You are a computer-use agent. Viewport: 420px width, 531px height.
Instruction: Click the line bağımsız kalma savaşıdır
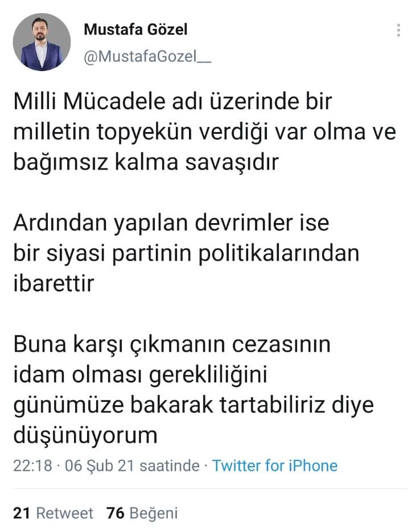[x=147, y=162]
